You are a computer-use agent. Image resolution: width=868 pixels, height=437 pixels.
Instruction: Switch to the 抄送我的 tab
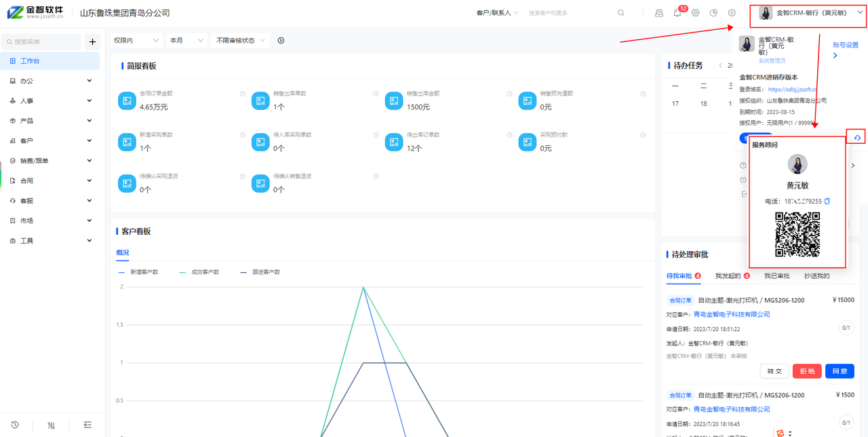(x=817, y=276)
